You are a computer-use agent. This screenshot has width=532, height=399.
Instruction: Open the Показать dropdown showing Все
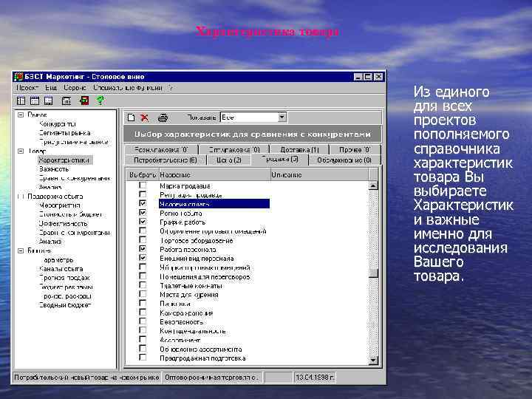(x=282, y=117)
